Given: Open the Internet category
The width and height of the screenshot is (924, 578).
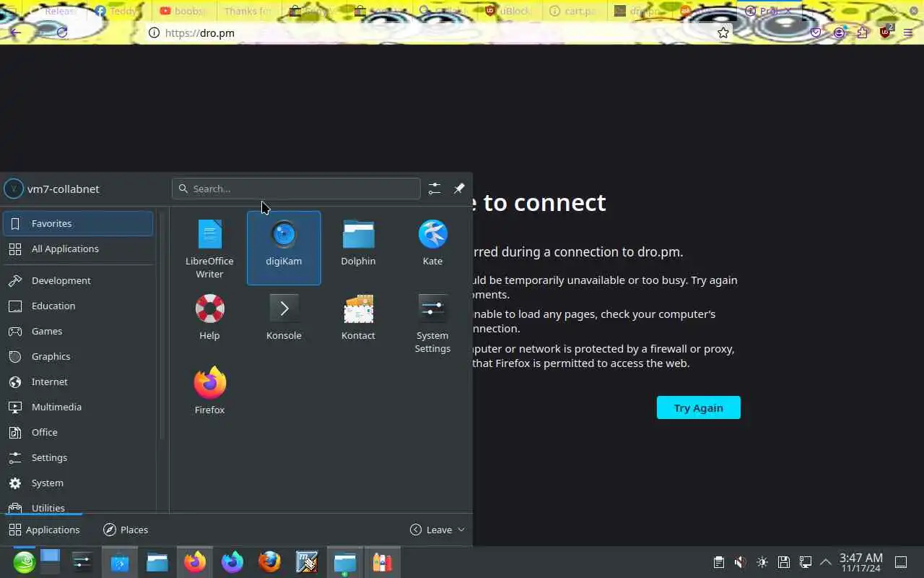Looking at the screenshot, I should pos(78,381).
